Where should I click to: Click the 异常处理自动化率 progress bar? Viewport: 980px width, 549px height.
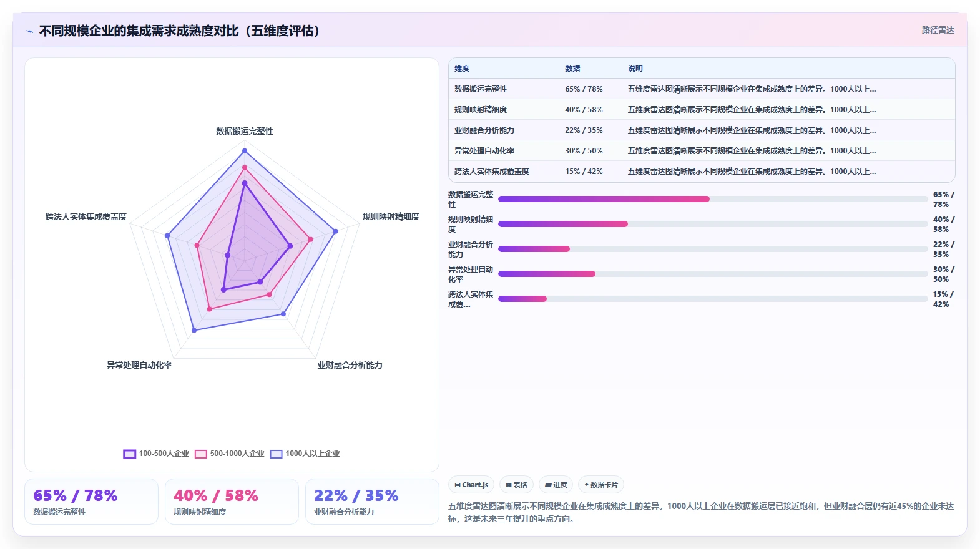point(713,274)
